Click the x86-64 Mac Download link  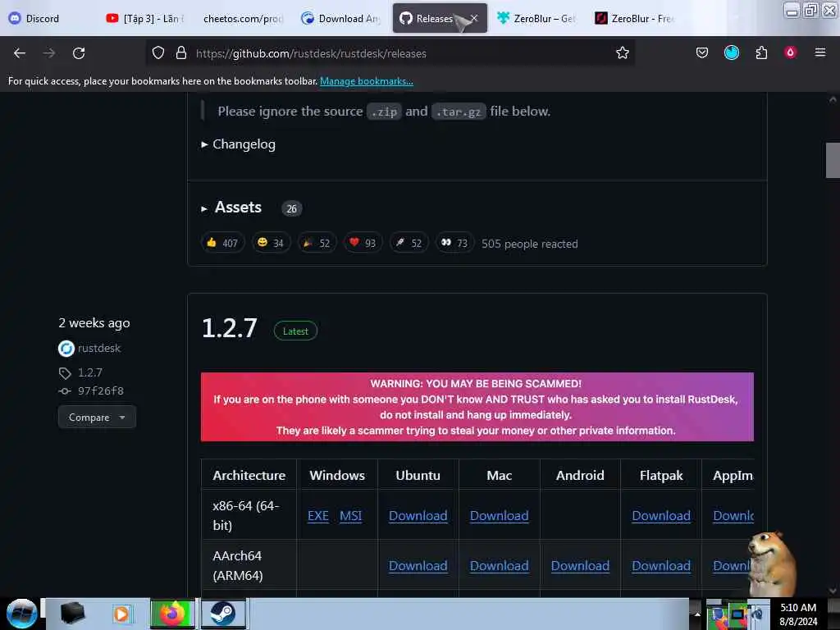500,515
